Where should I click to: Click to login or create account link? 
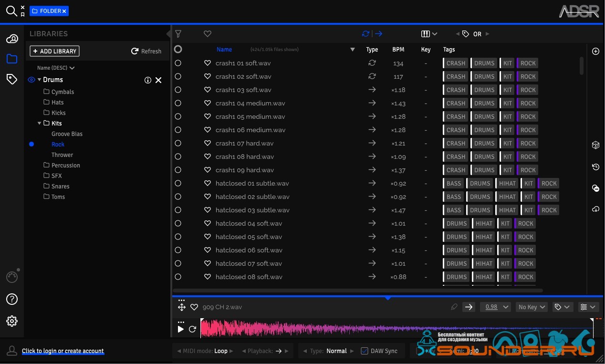63,351
